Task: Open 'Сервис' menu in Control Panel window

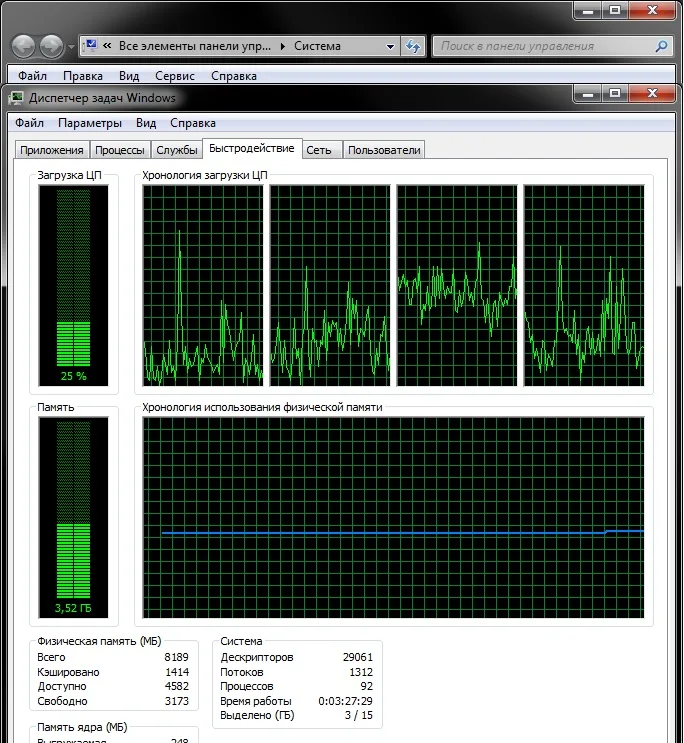Action: [x=175, y=76]
